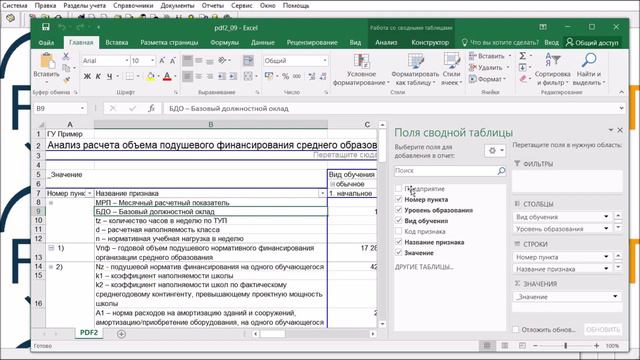This screenshot has height=360, width=640.
Task: Open the Отчеты menu in background window
Action: (213, 6)
